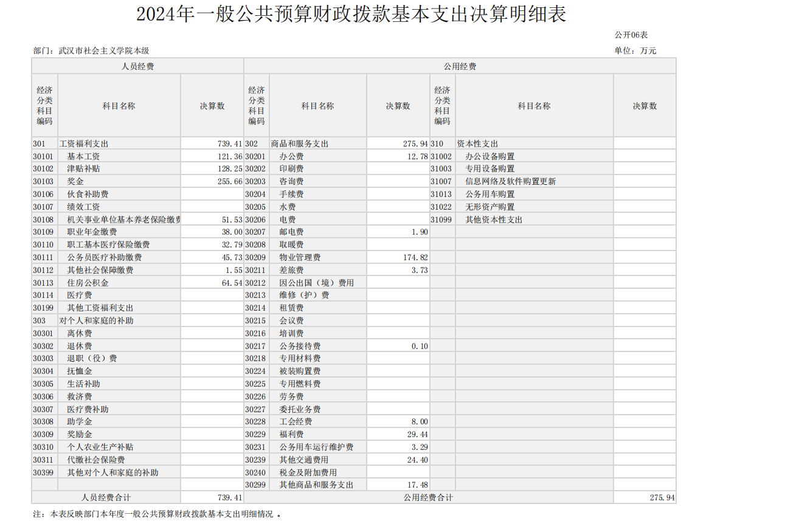Screen dimensions: 799x532
Task: Click the footnote text below the table
Action: click(157, 514)
